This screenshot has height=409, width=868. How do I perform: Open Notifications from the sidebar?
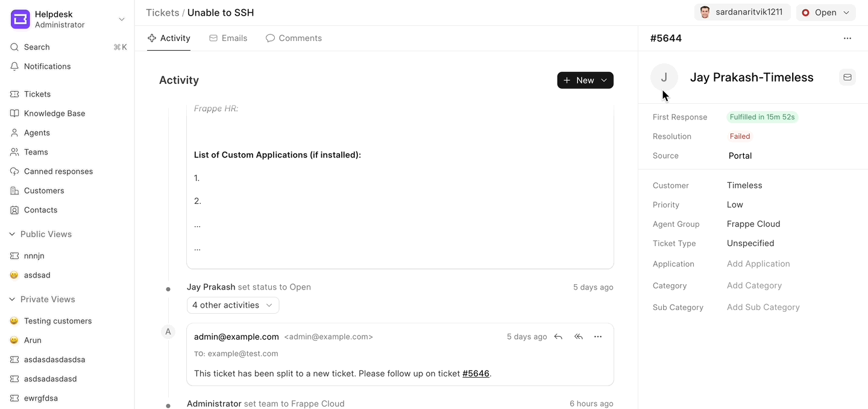(x=47, y=66)
